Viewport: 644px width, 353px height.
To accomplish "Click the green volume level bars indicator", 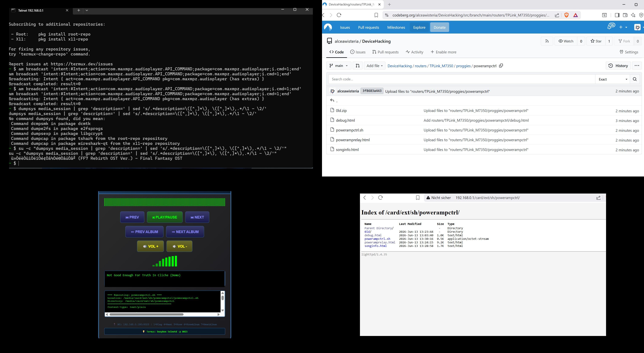I will click(x=165, y=261).
